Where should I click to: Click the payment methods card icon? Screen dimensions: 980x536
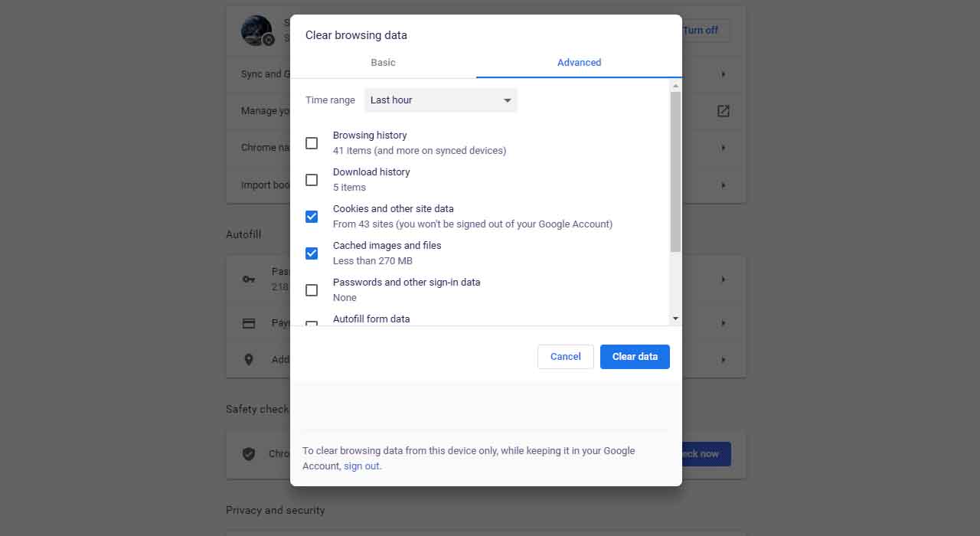249,323
